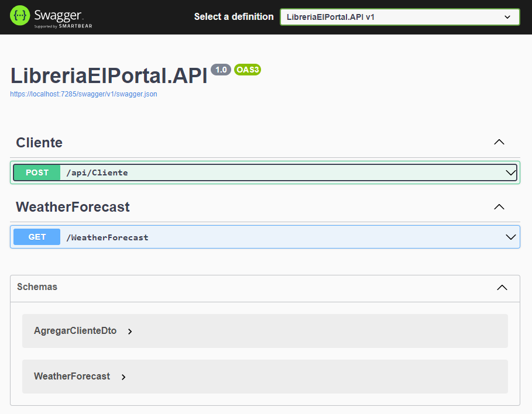The image size is (532, 414).
Task: Open the Select a definition dropdown
Action: [399, 17]
